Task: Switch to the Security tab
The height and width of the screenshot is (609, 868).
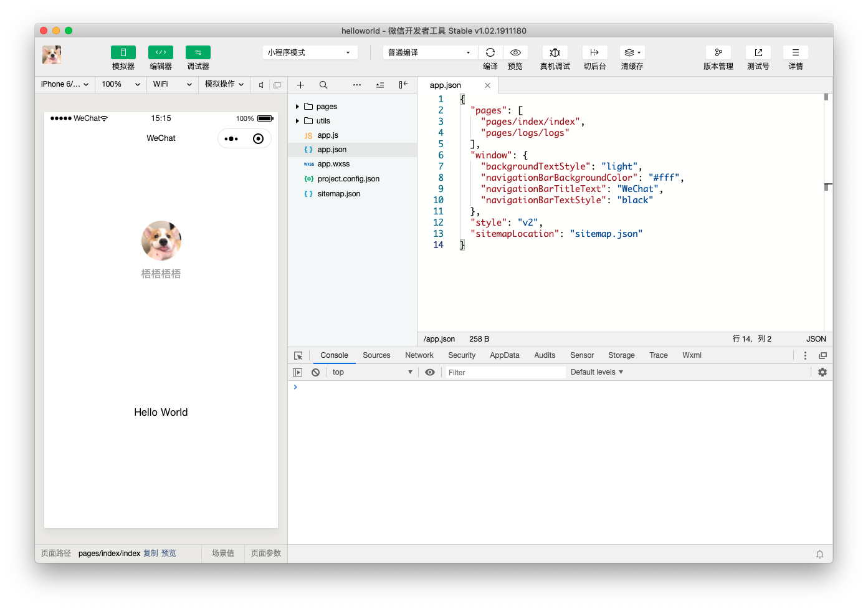Action: (462, 355)
